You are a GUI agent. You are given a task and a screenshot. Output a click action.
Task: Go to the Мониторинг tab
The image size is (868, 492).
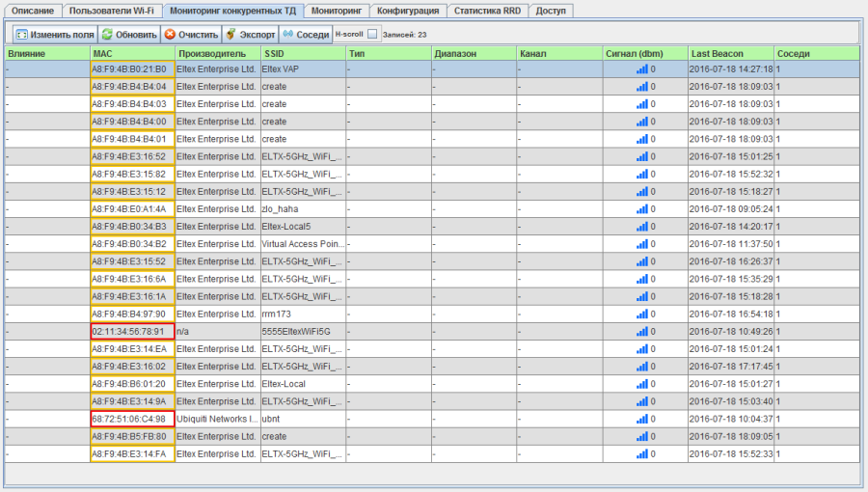pos(336,11)
